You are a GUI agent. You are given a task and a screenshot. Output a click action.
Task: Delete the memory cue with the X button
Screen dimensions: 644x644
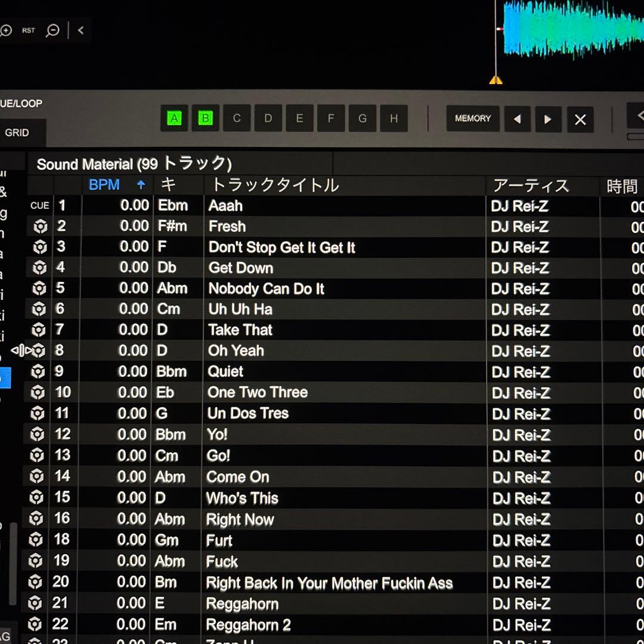click(x=580, y=119)
